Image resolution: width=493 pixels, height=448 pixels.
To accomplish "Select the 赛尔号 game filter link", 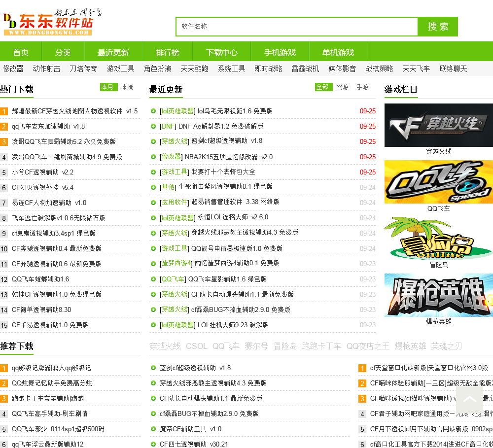I will [256, 346].
